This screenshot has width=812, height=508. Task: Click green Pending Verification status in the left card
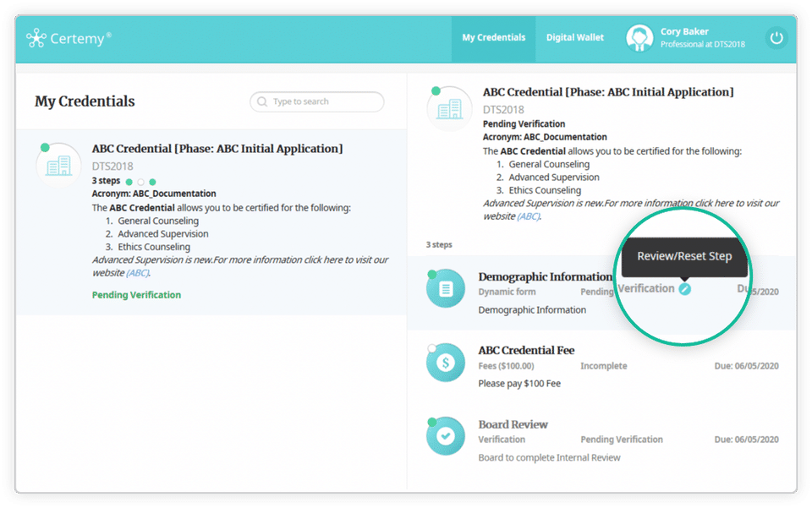[136, 295]
